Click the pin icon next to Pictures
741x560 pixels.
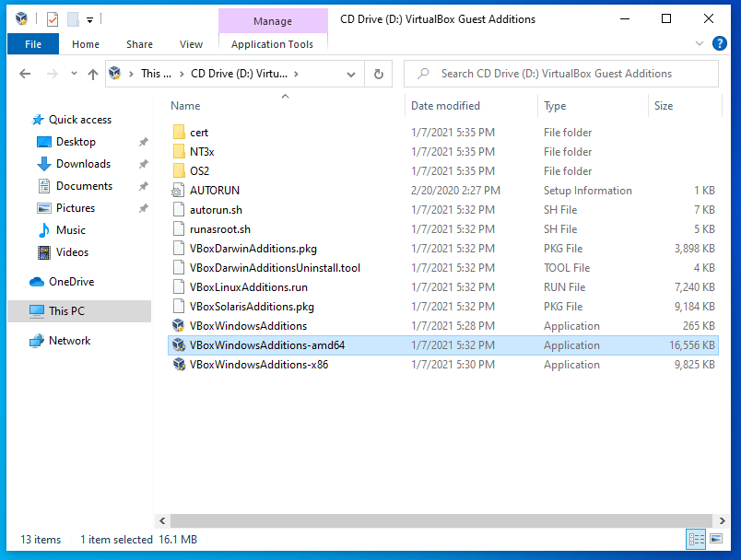(x=144, y=208)
